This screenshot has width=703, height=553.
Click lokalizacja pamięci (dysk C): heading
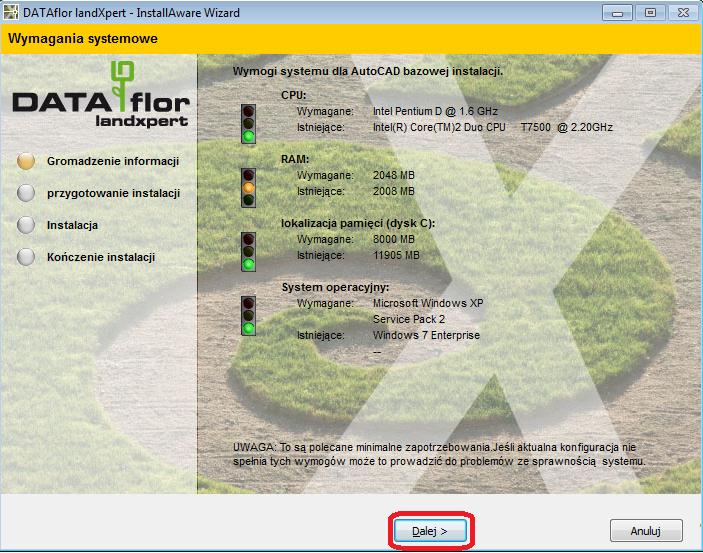click(358, 223)
